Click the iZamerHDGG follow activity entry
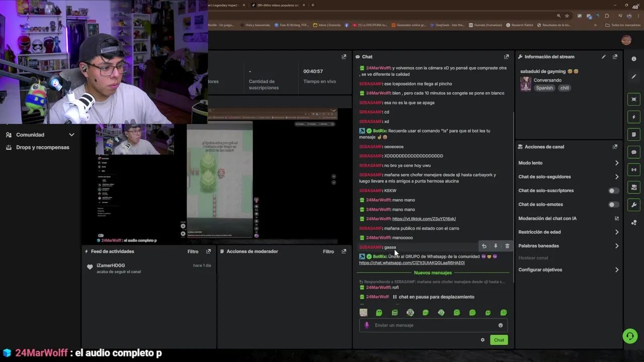Screen dimensions: 644x362 point(149,268)
